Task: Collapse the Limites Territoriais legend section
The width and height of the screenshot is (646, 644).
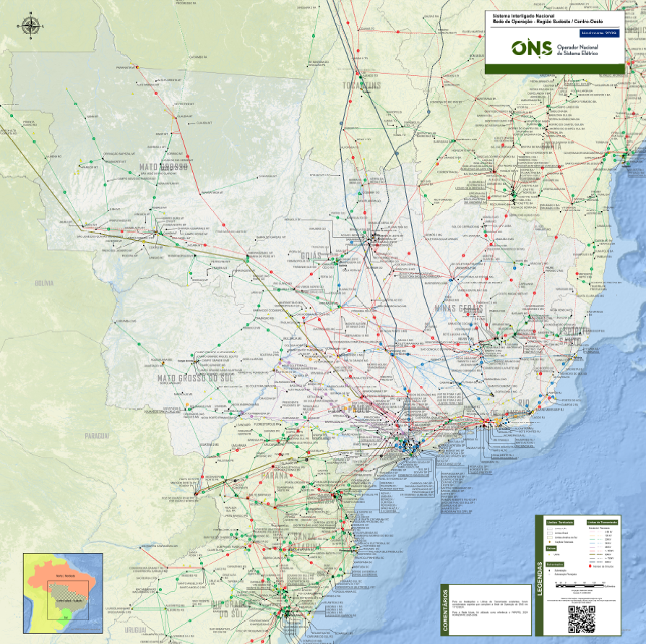Action: [561, 523]
